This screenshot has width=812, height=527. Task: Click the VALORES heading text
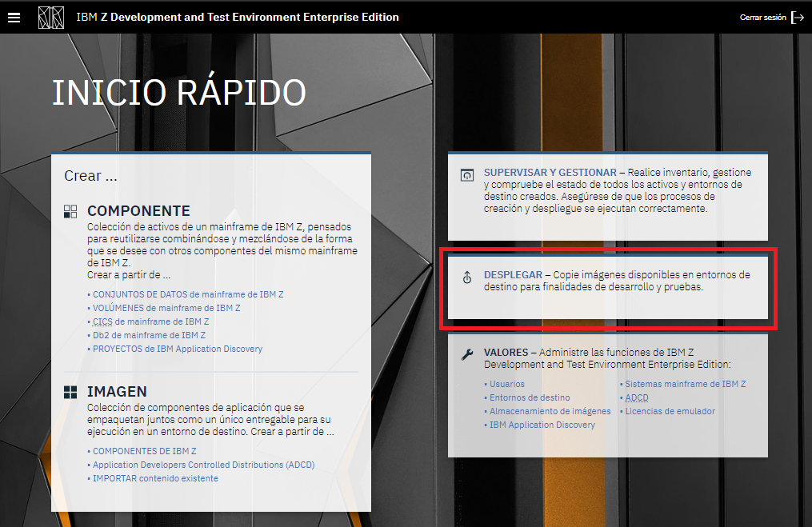tap(506, 353)
